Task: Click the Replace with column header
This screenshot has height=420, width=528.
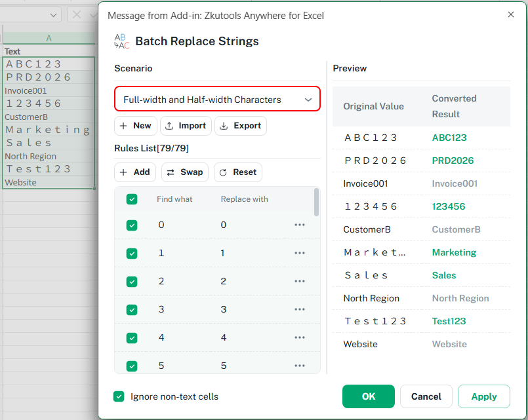Action: [x=245, y=199]
